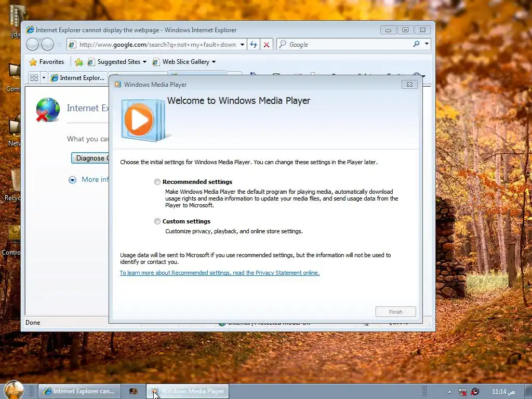Screen dimensions: 532x399
Task: Click the greyed-out Finish button
Action: [x=395, y=312]
